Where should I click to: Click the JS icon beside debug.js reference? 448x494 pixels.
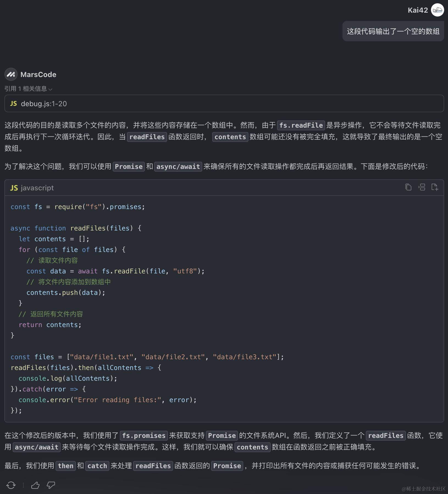[13, 103]
